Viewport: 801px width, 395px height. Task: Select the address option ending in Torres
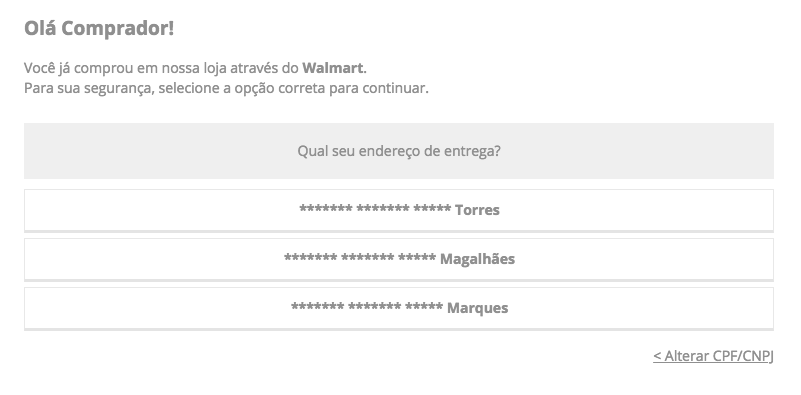(398, 210)
